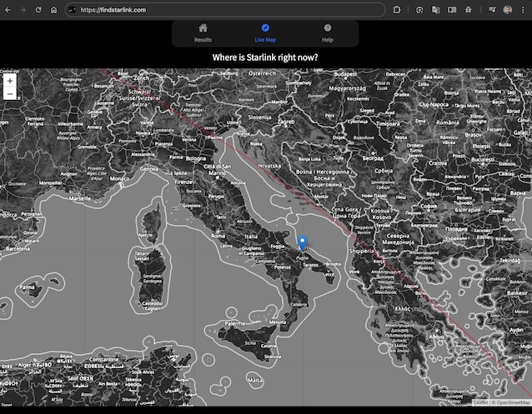Click the Cagliari map label

tap(153, 308)
